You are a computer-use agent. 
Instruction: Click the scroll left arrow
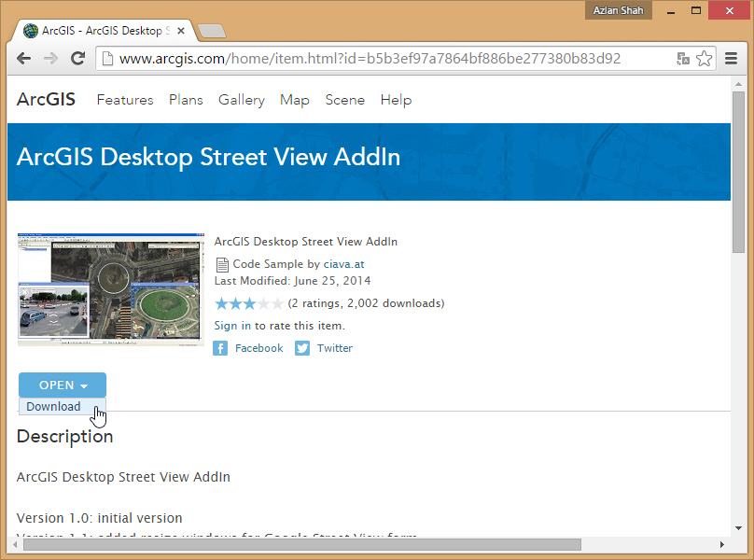coord(15,545)
